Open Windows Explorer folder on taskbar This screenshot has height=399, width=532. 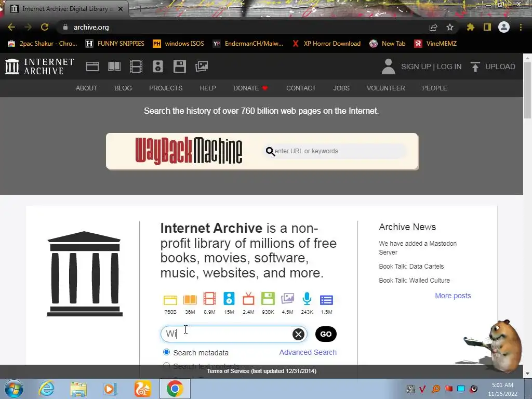(x=78, y=389)
